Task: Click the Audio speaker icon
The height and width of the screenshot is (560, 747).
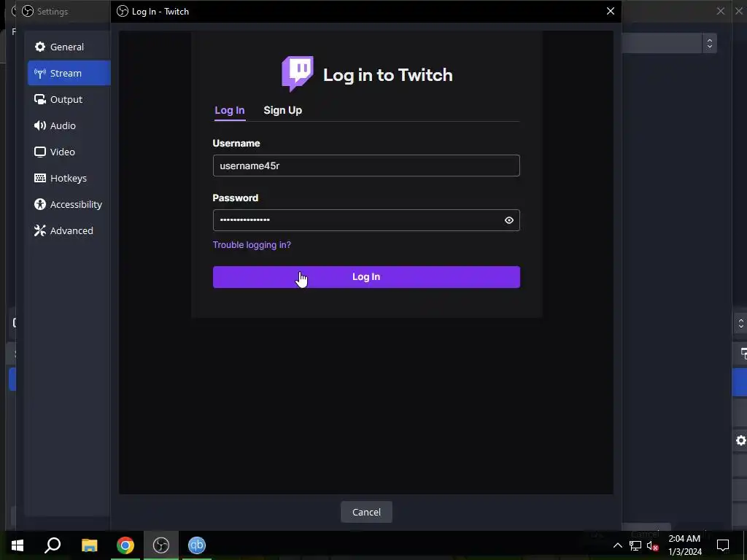Action: 40,125
